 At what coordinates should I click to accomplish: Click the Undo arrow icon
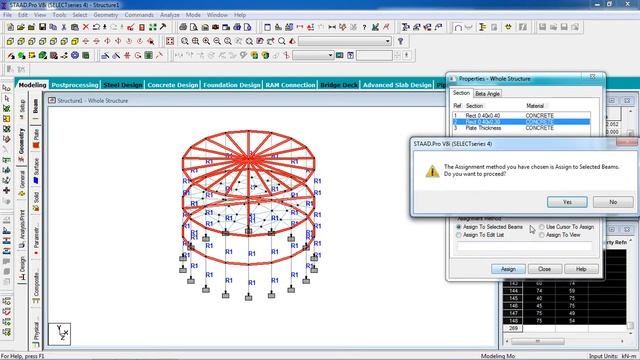click(96, 27)
